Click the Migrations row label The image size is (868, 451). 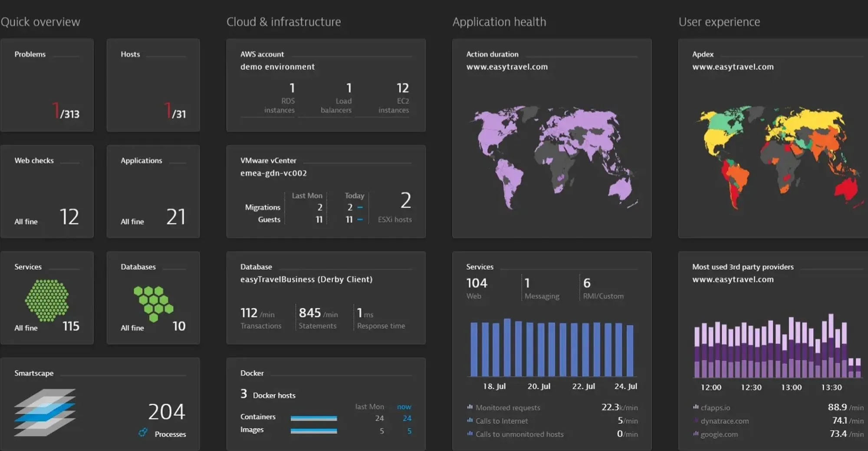coord(263,207)
